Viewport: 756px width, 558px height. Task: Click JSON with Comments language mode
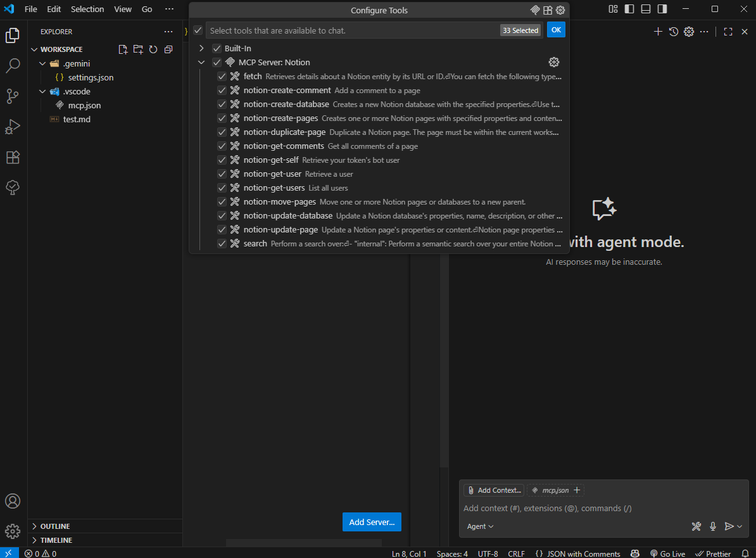tap(578, 554)
